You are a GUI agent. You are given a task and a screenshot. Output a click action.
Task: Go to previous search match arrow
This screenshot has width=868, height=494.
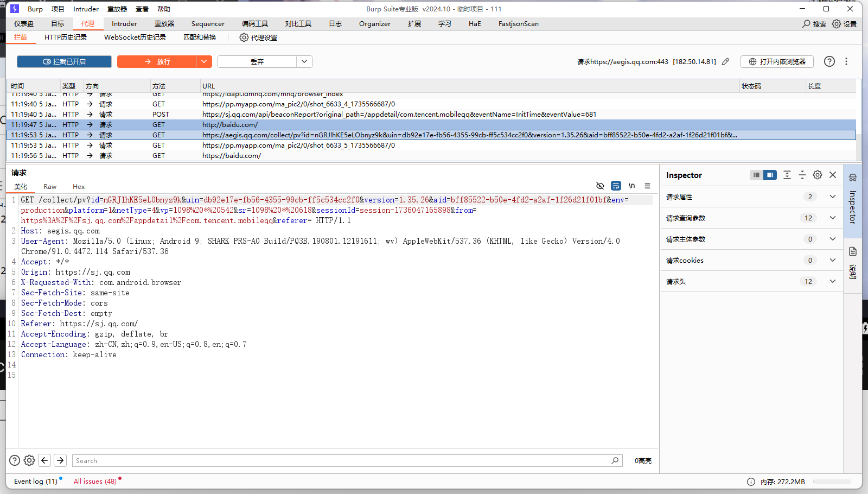(x=44, y=460)
